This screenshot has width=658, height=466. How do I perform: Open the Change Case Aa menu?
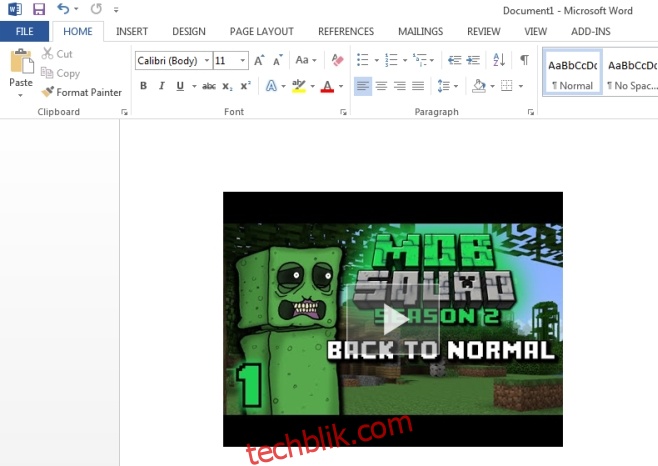coord(306,60)
